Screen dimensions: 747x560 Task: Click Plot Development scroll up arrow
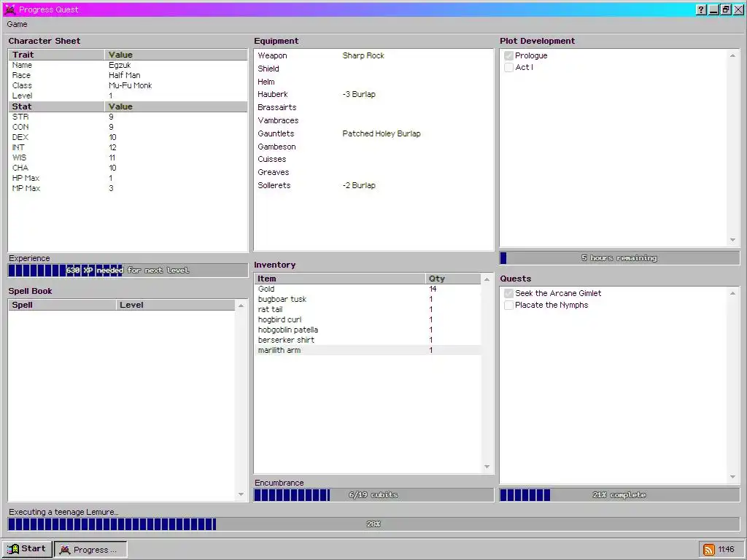[x=732, y=55]
